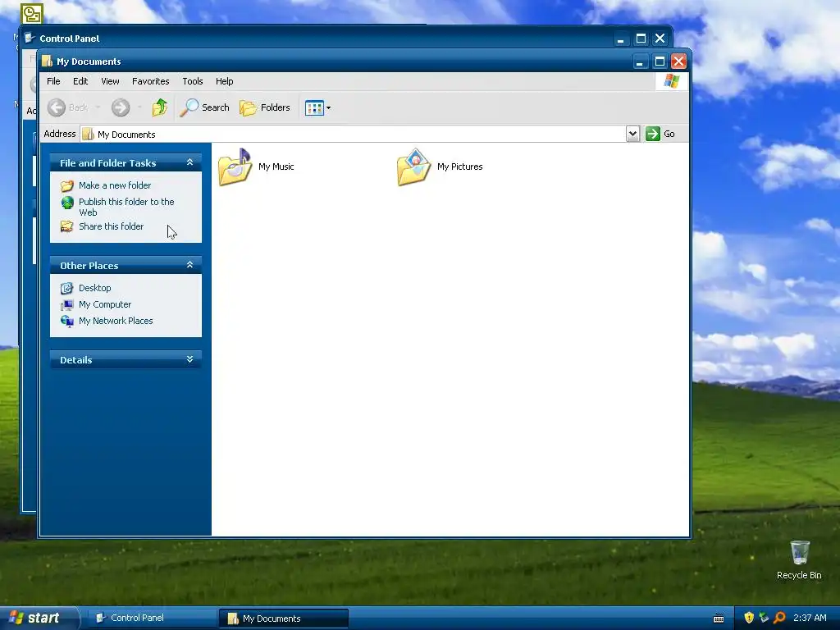Click the Publish to Web globe icon
The image size is (840, 630).
tap(67, 203)
